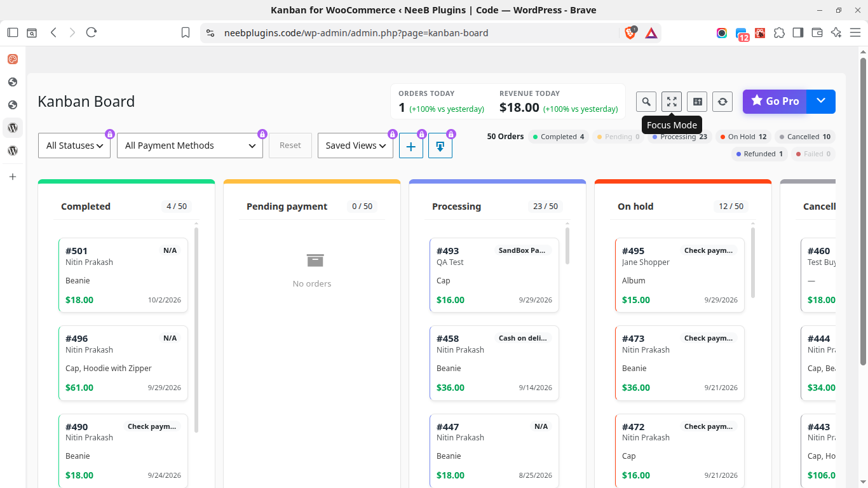Enable Focus Mode with the expand icon
868x488 pixels.
(x=672, y=102)
